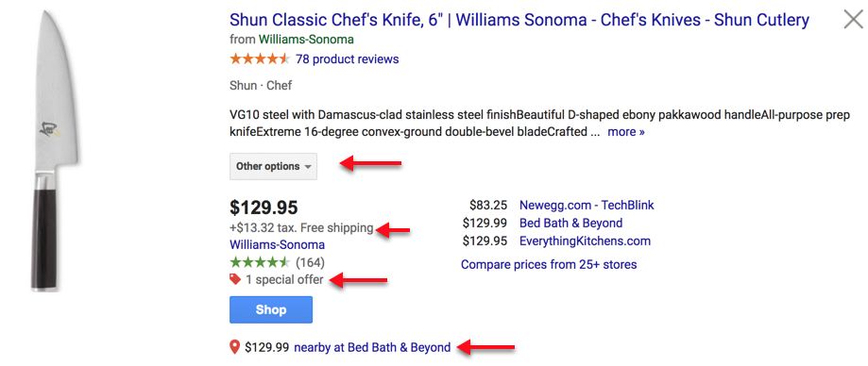Close the product details panel
Viewport: 868px width, 366px height.
coord(853,20)
